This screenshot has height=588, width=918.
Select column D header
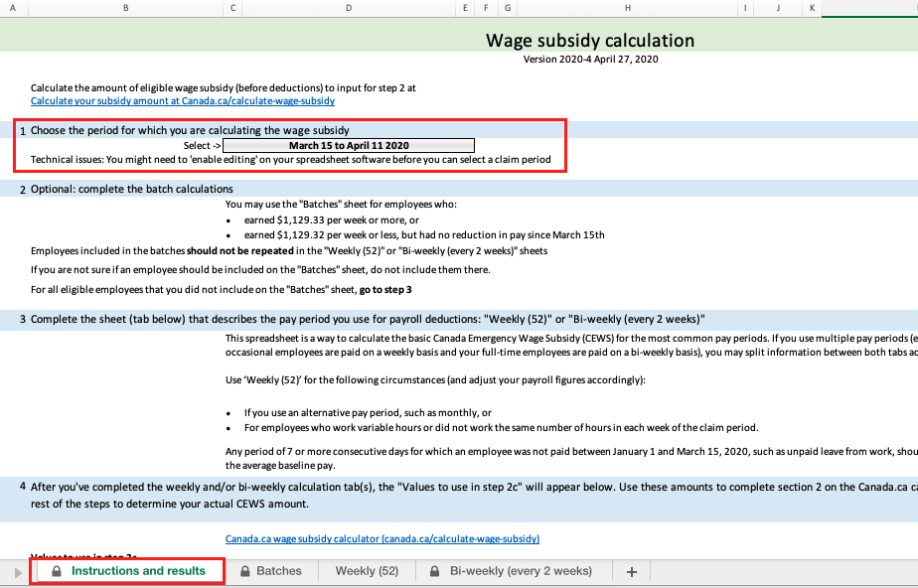348,8
